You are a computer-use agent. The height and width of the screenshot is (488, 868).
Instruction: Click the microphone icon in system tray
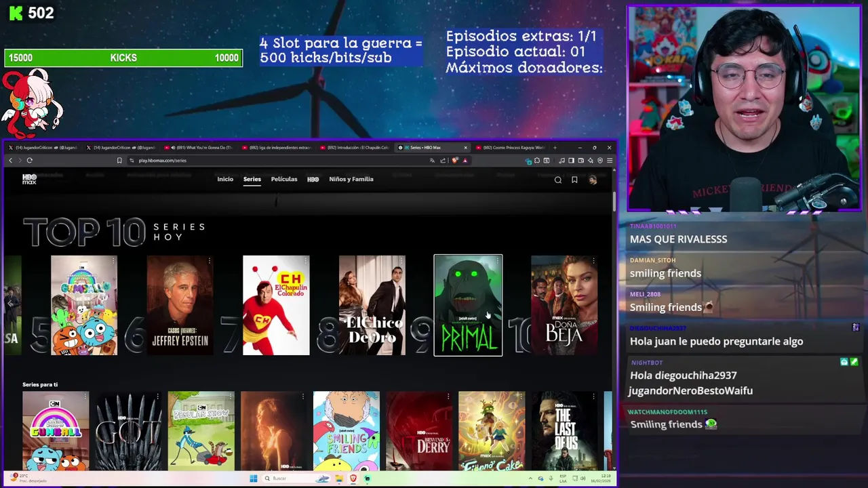coord(550,479)
